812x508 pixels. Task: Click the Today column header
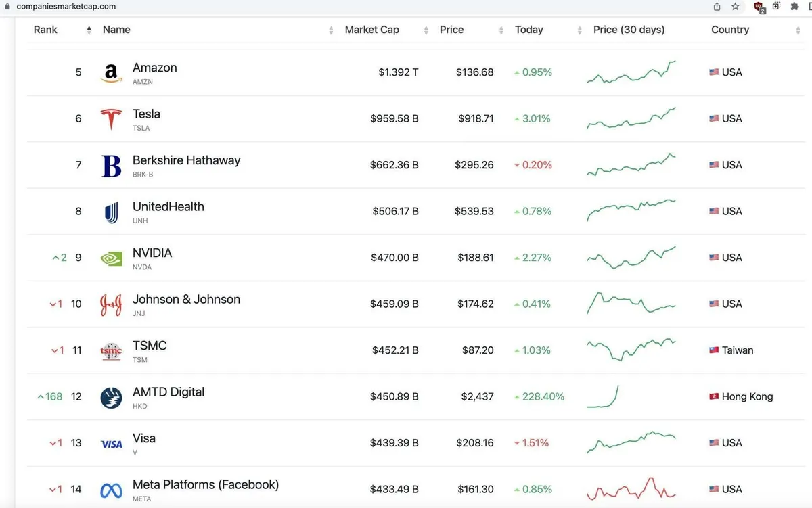(528, 30)
